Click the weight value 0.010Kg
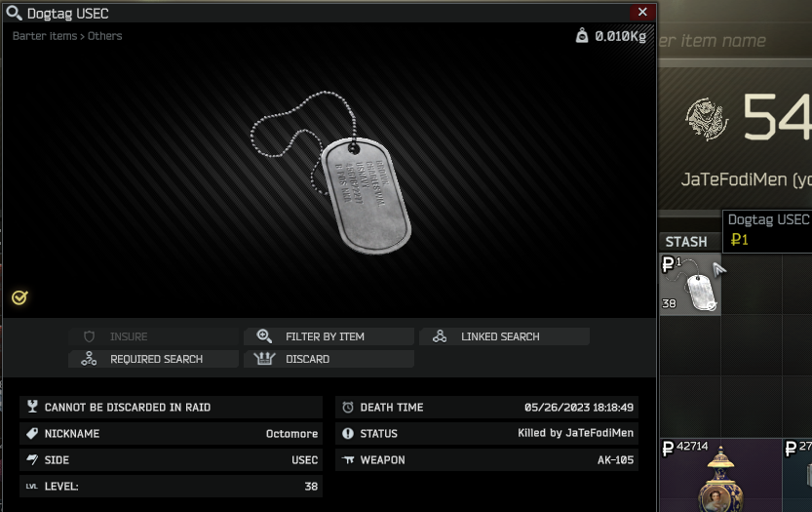This screenshot has width=812, height=512. coord(620,36)
